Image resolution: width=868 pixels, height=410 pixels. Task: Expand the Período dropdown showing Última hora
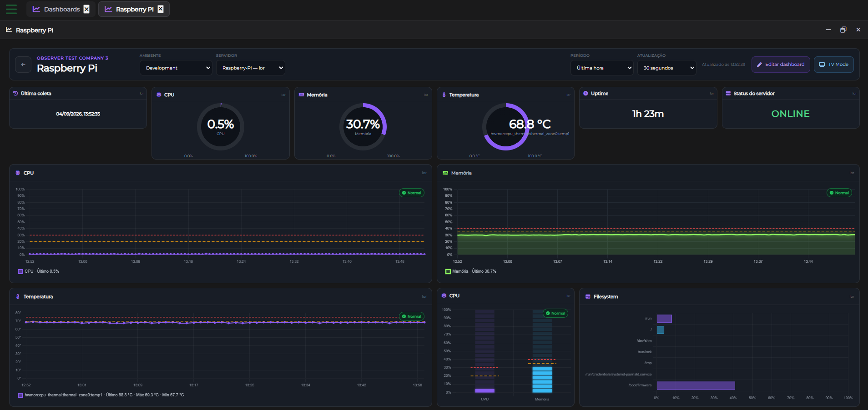coord(602,68)
